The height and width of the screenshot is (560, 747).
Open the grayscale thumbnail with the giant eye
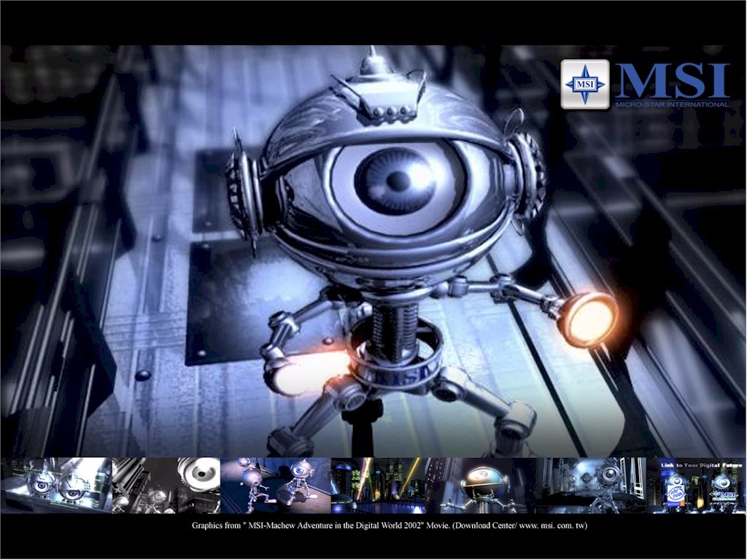(166, 486)
